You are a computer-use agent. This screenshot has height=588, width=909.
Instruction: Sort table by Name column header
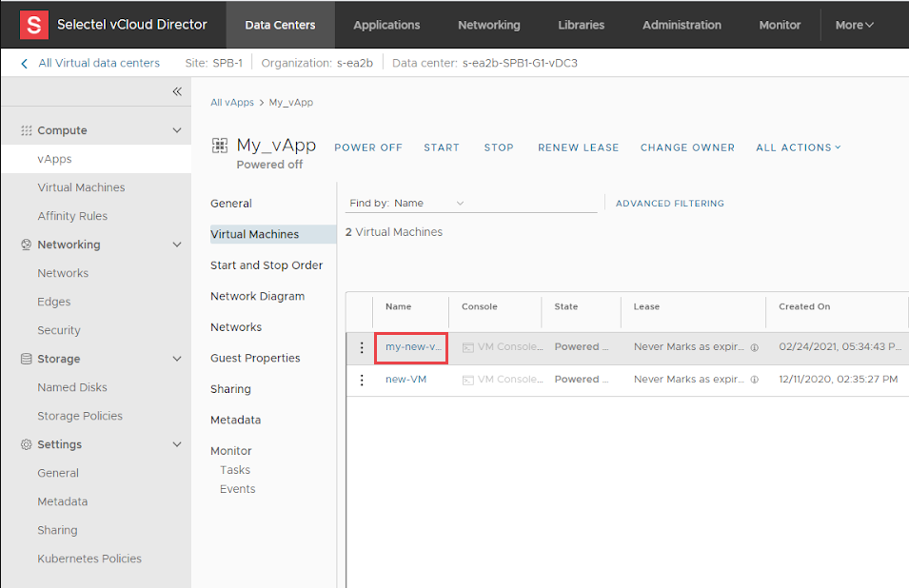pyautogui.click(x=398, y=306)
